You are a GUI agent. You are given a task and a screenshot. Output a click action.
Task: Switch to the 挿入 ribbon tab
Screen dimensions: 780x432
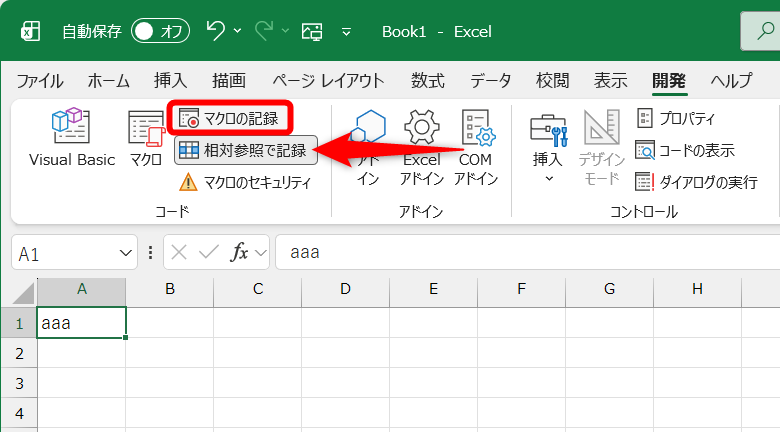[171, 80]
